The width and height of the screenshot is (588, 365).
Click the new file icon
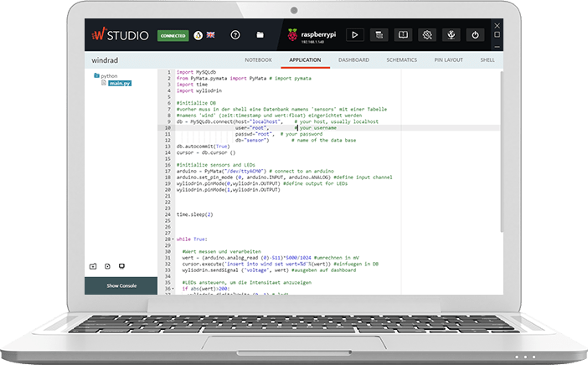coord(107,266)
